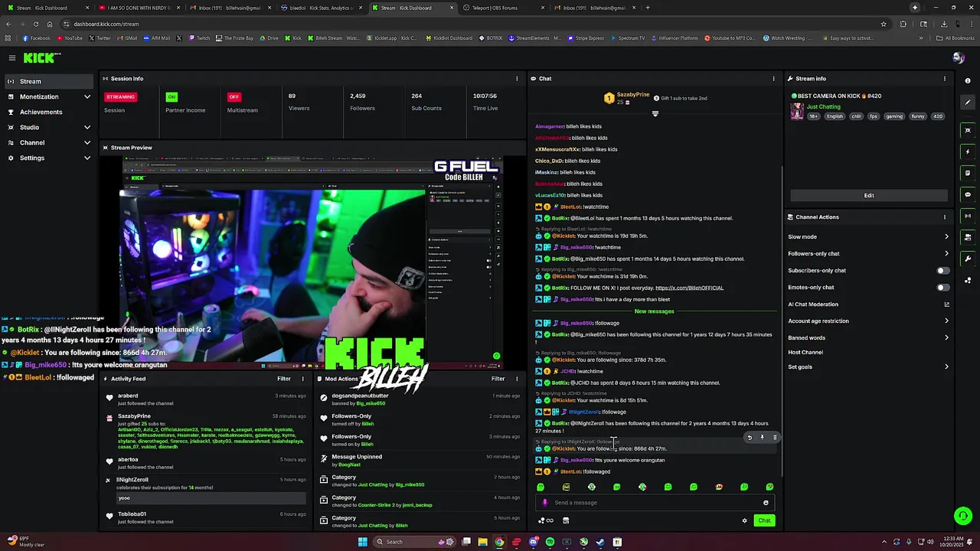The image size is (980, 551).
Task: Open chat settings gear next to Chat button
Action: click(744, 520)
